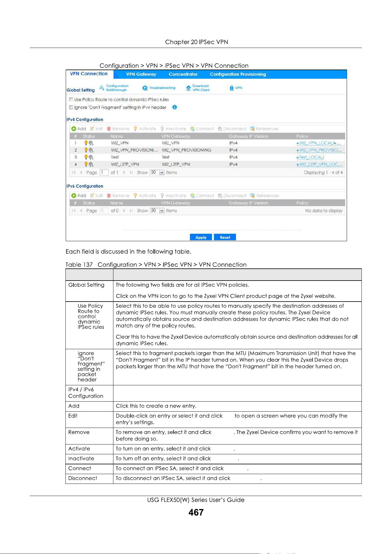Screen dimensions: 392x554
Task: Enable Use Policy Route to control dynamic IPSec rules
Action: 71,99
